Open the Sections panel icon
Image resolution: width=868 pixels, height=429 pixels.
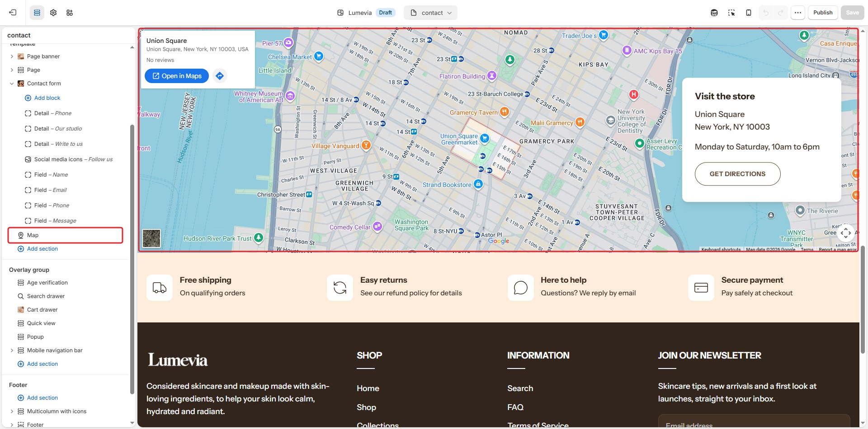coord(37,13)
